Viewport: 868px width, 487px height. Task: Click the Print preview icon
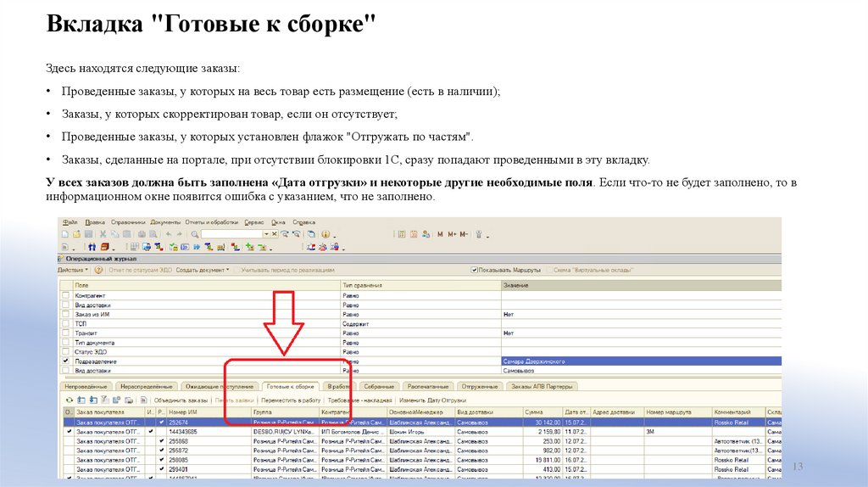153,234
